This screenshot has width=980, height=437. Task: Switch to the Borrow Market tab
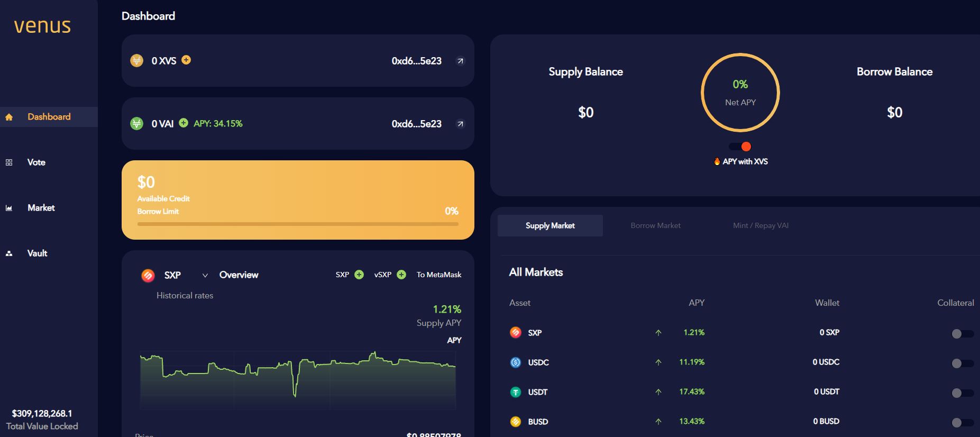click(x=656, y=225)
